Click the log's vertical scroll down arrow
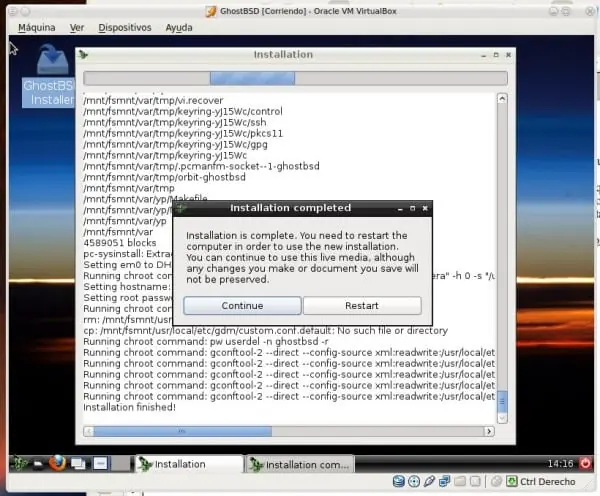 [x=502, y=418]
